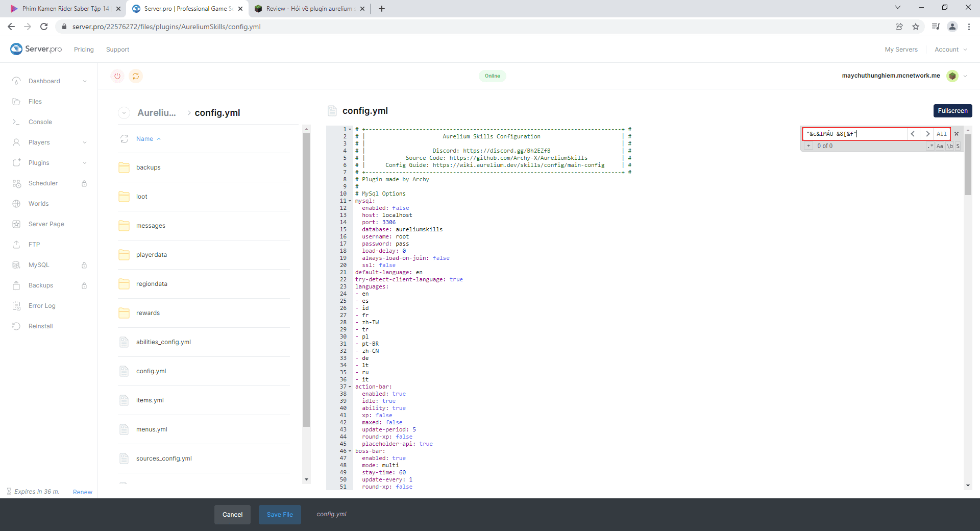Click the red power button icon
This screenshot has width=980, height=531.
[x=117, y=76]
